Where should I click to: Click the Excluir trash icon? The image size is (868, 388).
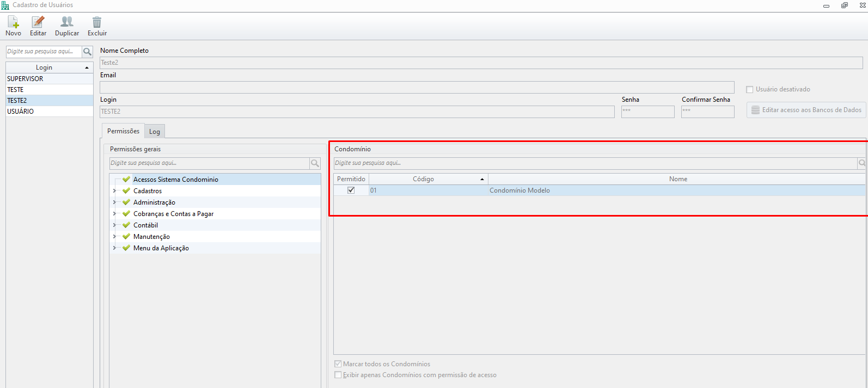click(97, 22)
